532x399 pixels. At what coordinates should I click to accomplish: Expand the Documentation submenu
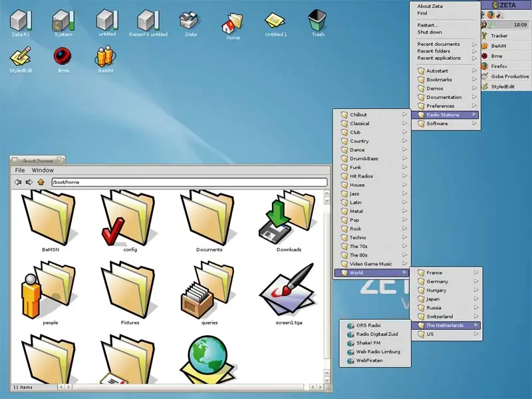pyautogui.click(x=444, y=97)
